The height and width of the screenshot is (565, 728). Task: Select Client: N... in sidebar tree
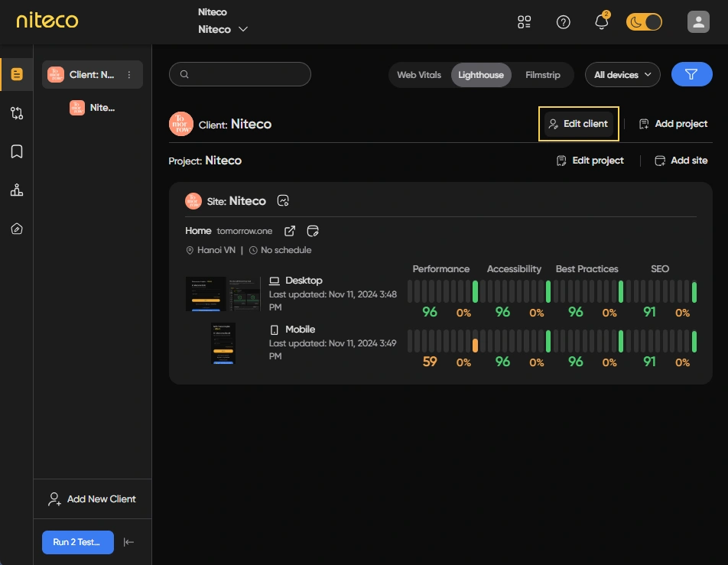93,75
